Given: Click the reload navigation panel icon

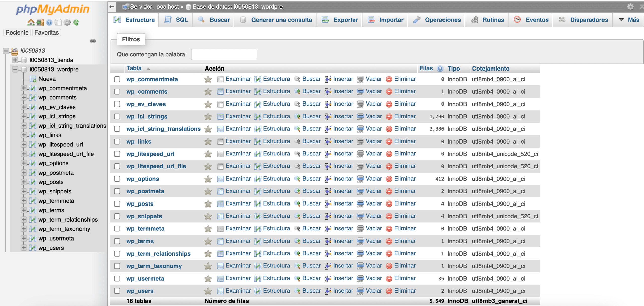Looking at the screenshot, I should click(x=76, y=23).
